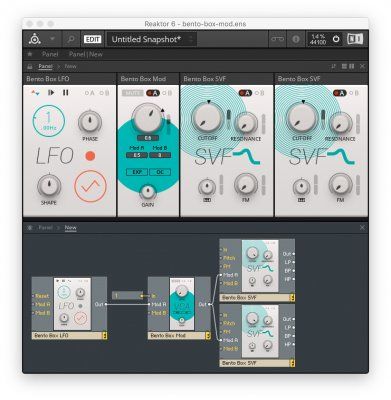Click the DC button on the Mod block
Viewport: 391px width, 400px height.
[x=160, y=172]
